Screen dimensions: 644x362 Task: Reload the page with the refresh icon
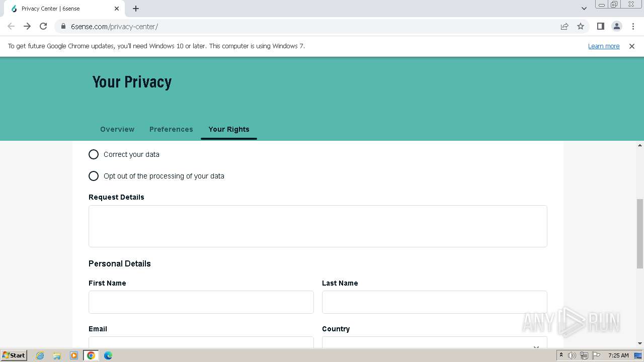point(43,26)
